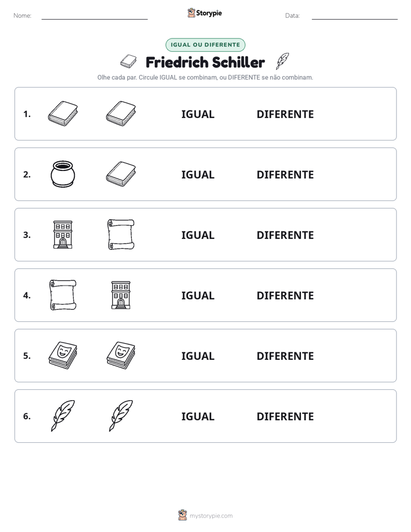Click the scroll icon in row 3

[x=121, y=234]
